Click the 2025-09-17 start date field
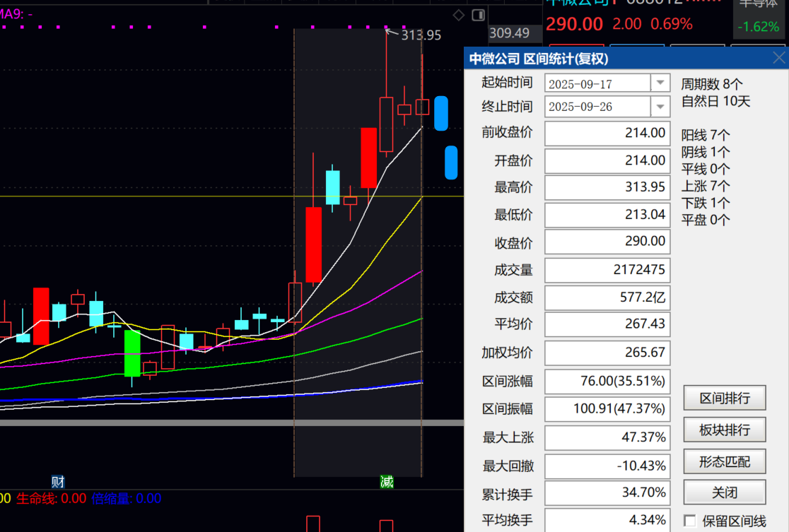This screenshot has width=789, height=532. [597, 83]
